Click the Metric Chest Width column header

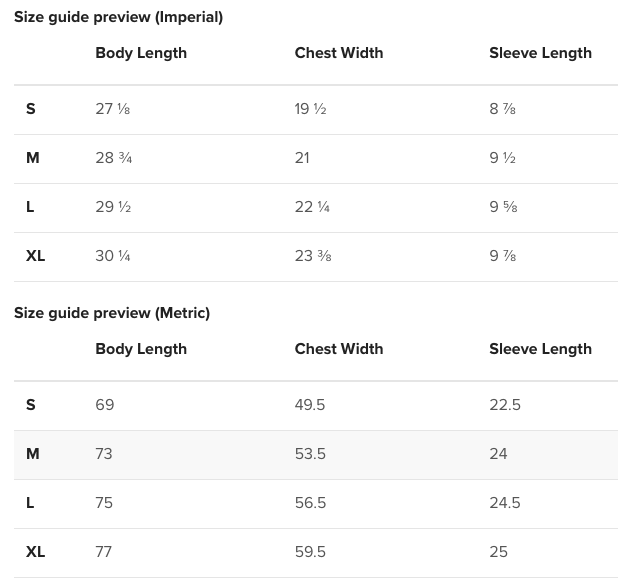click(x=339, y=349)
